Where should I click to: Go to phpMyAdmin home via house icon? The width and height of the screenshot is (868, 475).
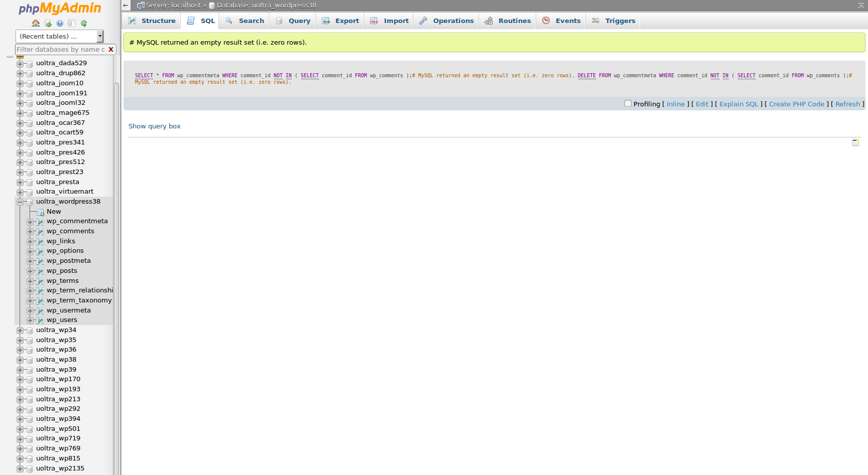(36, 23)
